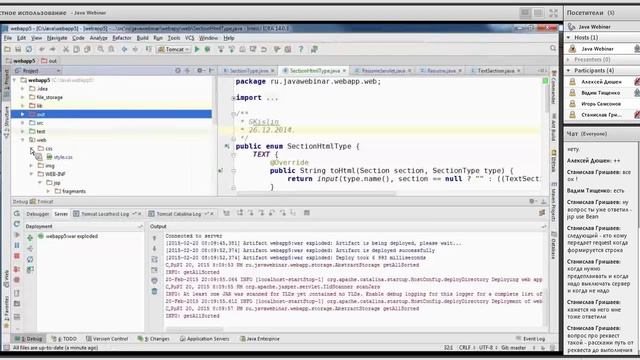Toggle the Mute Breakpoints icon in Debug panel
640x360 pixels.
(x=17, y=280)
